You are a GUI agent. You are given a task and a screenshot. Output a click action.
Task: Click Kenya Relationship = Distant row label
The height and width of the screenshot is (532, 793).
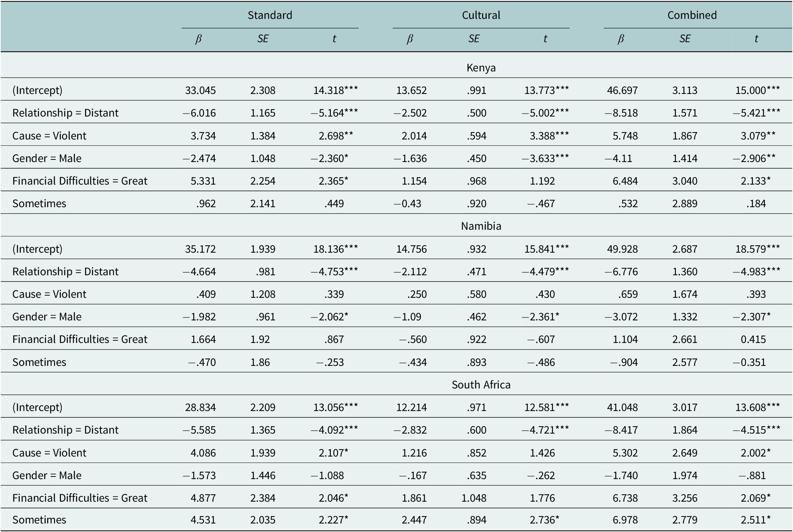(x=66, y=113)
